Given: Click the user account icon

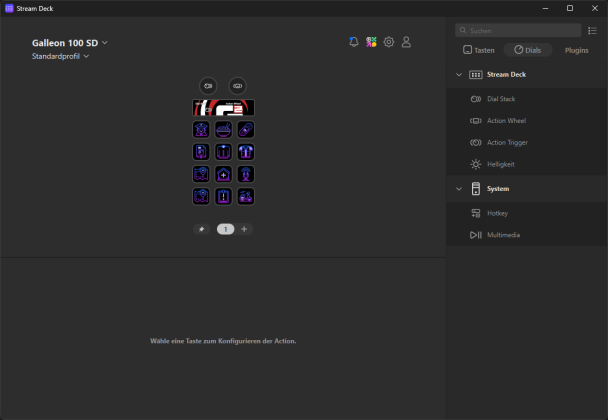Looking at the screenshot, I should 406,42.
